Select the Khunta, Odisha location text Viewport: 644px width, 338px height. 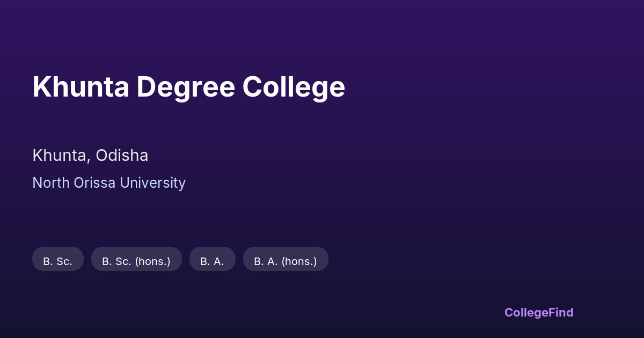[90, 156]
